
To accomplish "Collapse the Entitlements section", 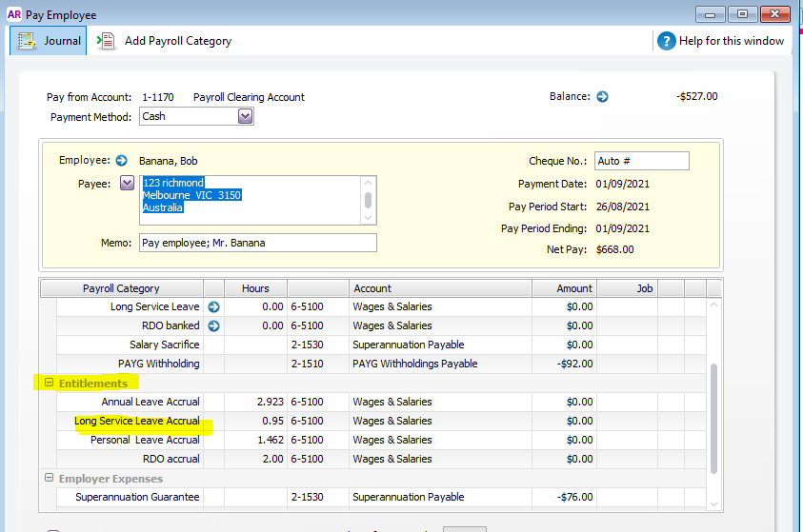I will pyautogui.click(x=48, y=384).
